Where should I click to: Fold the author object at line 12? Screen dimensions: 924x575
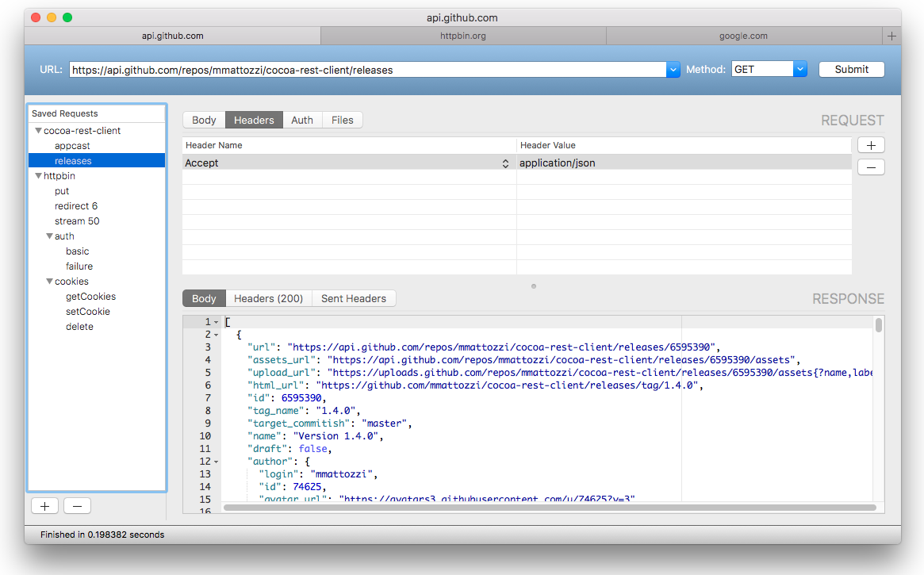pos(217,462)
